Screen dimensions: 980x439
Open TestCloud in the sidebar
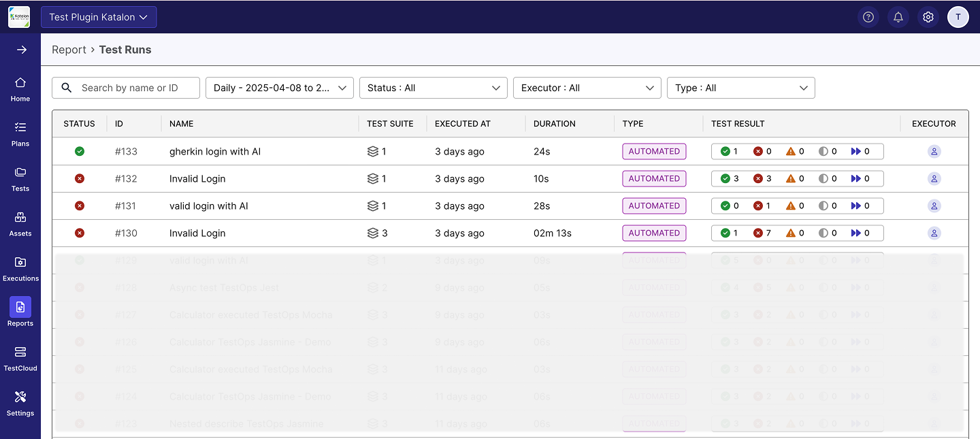[20, 359]
